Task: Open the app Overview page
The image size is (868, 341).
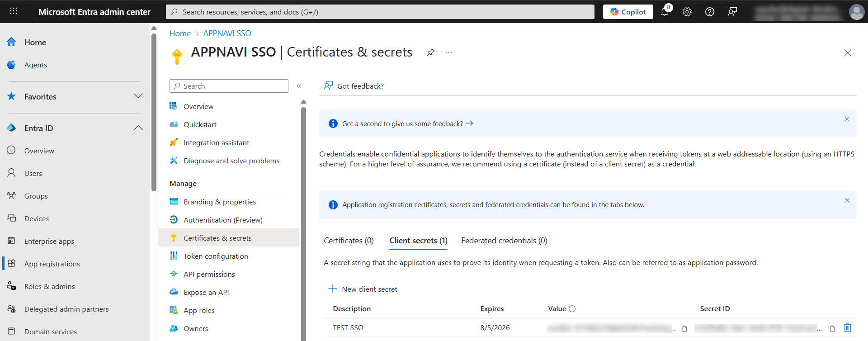Action: (198, 106)
